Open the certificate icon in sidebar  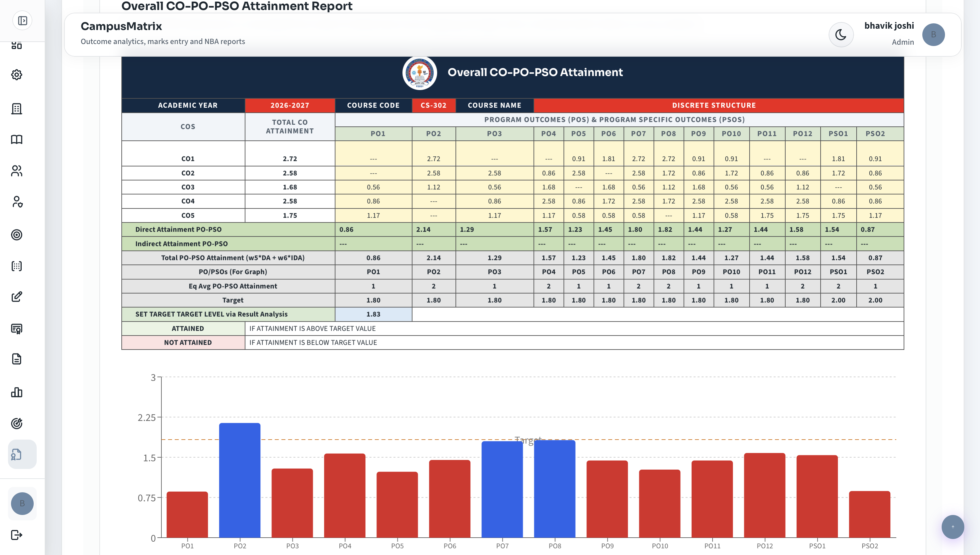point(17,329)
